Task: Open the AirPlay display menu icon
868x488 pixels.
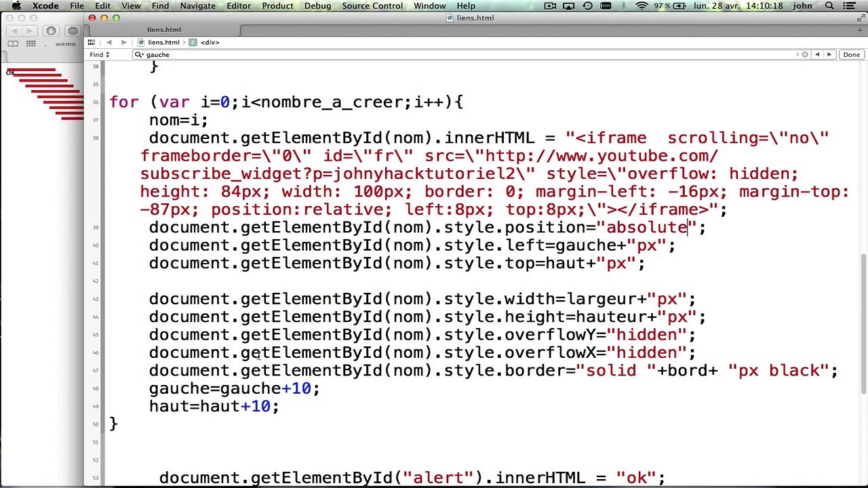Action: (x=569, y=6)
